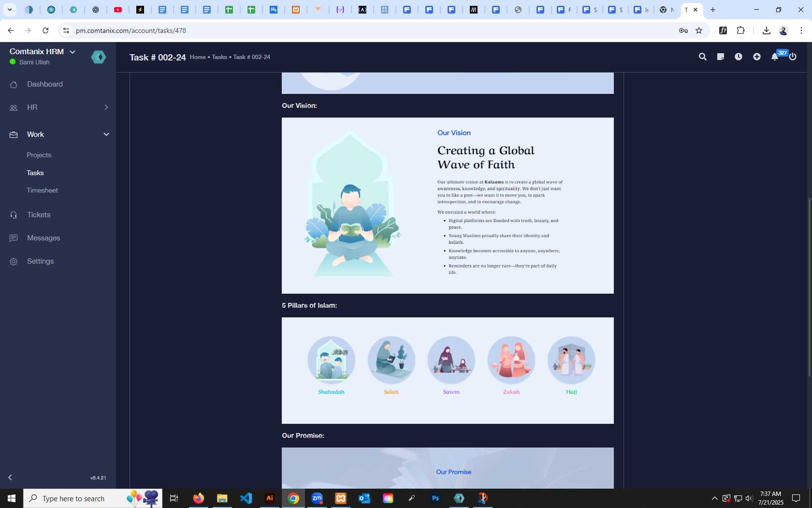Screen dimensions: 812x508
Task: Open notifications bell with 327 badge
Action: (x=775, y=56)
